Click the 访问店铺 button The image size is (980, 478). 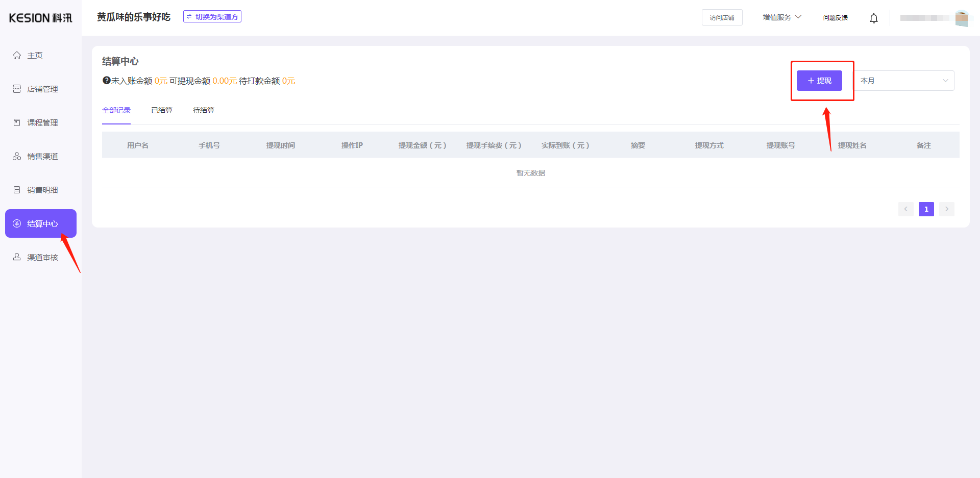click(x=722, y=17)
